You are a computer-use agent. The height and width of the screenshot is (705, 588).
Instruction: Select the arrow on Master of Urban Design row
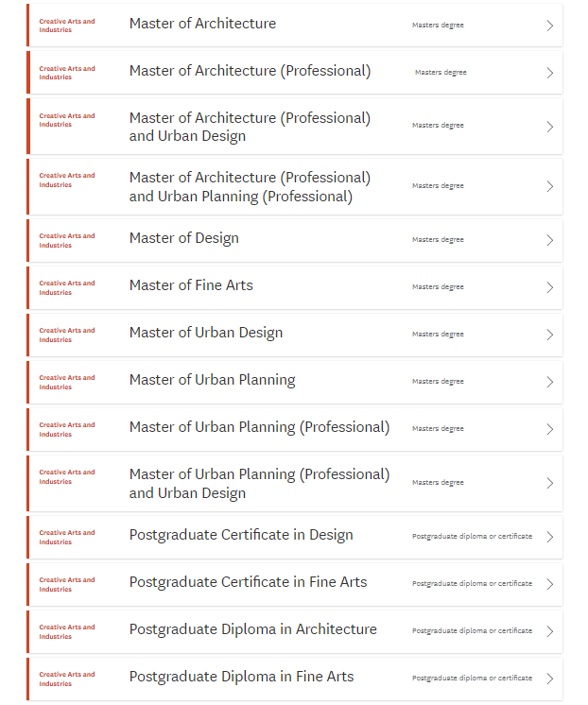point(550,335)
